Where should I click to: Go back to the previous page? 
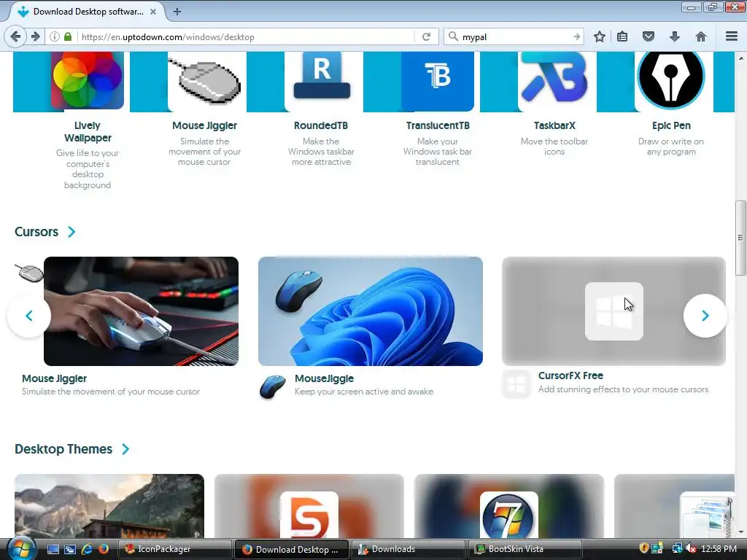[15, 36]
